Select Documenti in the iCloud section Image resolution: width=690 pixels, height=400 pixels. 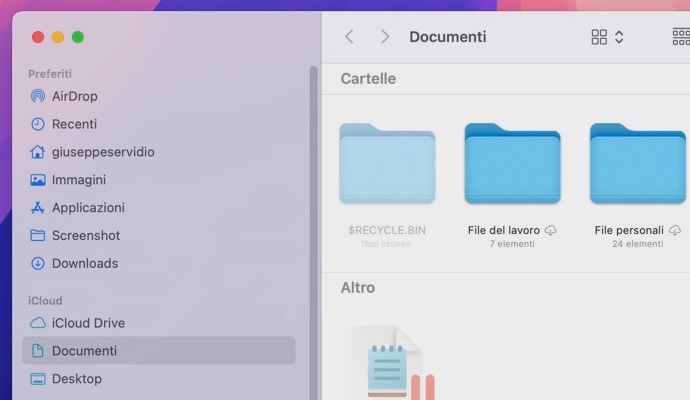pyautogui.click(x=159, y=351)
